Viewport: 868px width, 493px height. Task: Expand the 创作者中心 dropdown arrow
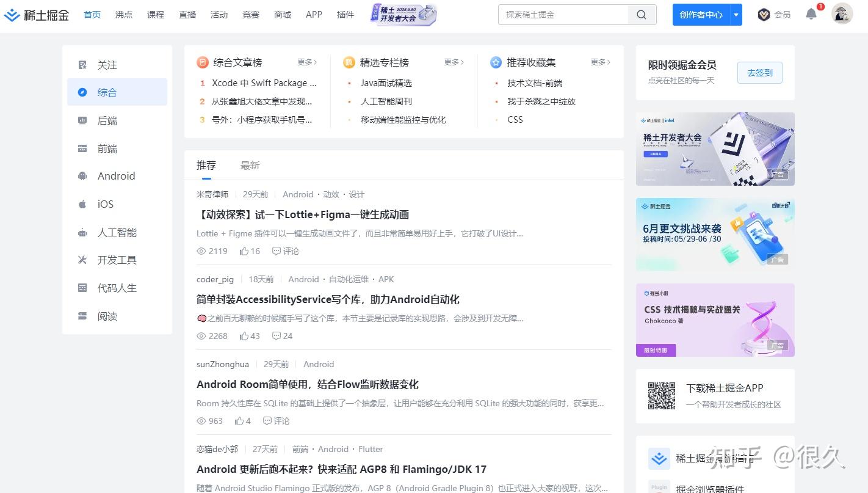tap(736, 14)
